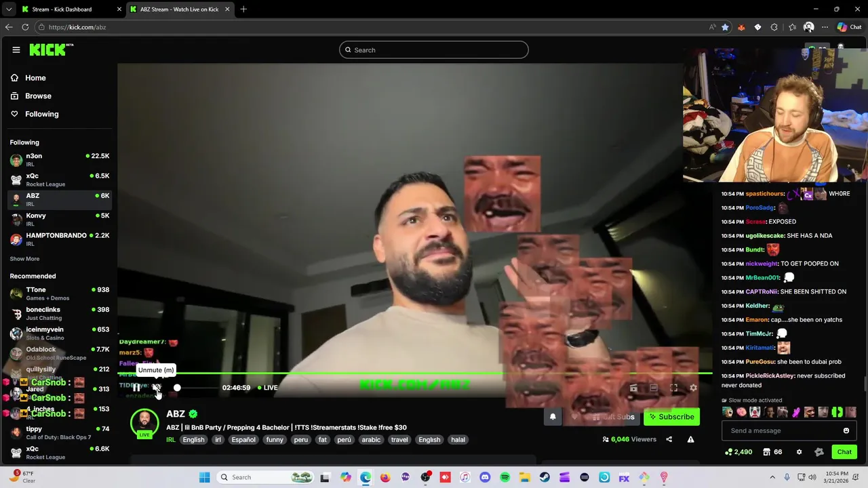Open the emoji picker in chat input
Screen dimensions: 868x488
click(x=846, y=430)
